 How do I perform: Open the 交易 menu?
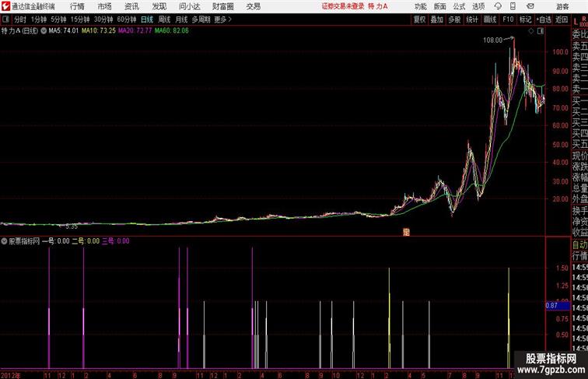pyautogui.click(x=253, y=6)
